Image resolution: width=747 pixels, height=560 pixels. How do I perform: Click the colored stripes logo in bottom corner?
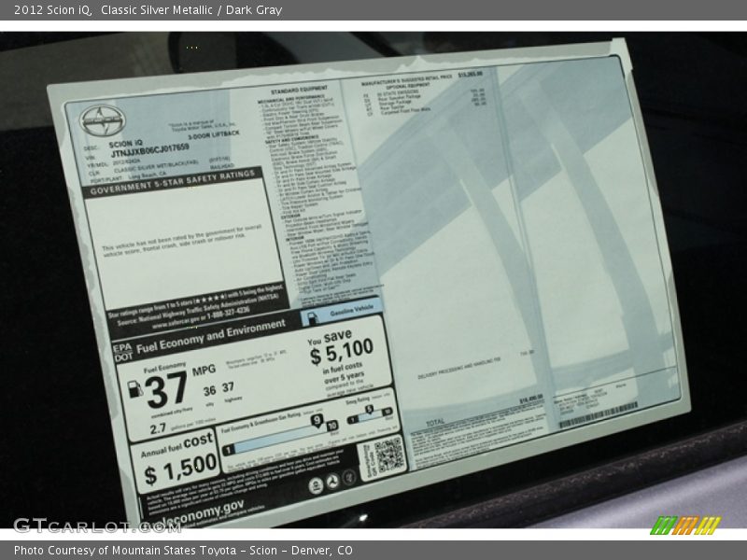click(x=684, y=525)
